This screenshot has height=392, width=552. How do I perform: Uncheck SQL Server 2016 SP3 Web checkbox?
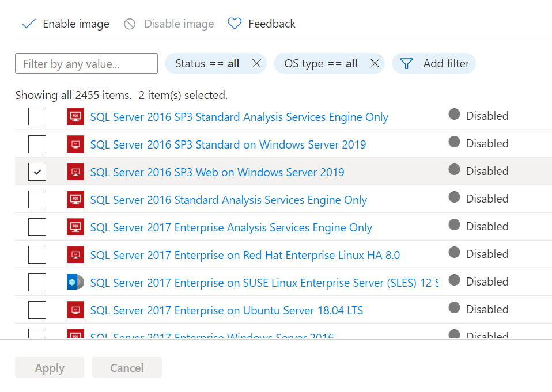click(x=37, y=172)
